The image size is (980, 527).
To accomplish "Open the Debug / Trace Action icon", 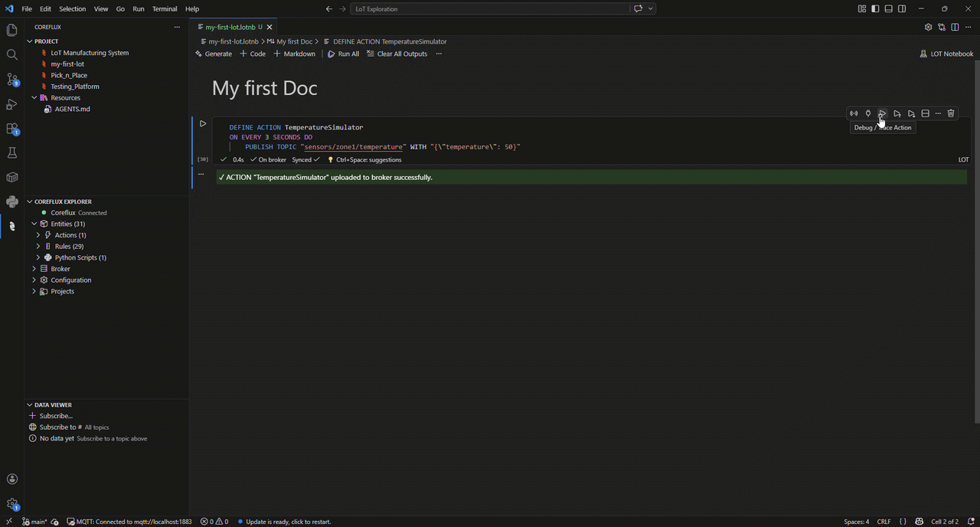I will click(x=882, y=113).
